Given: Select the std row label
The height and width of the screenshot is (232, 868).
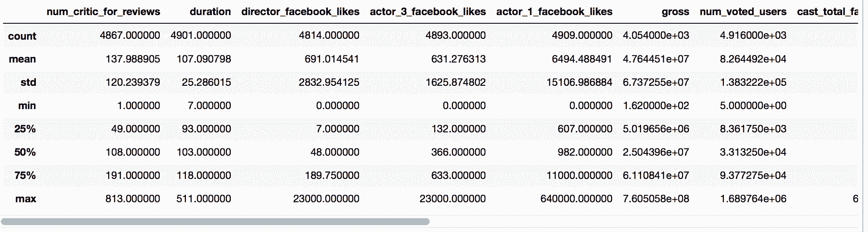Looking at the screenshot, I should [x=28, y=82].
